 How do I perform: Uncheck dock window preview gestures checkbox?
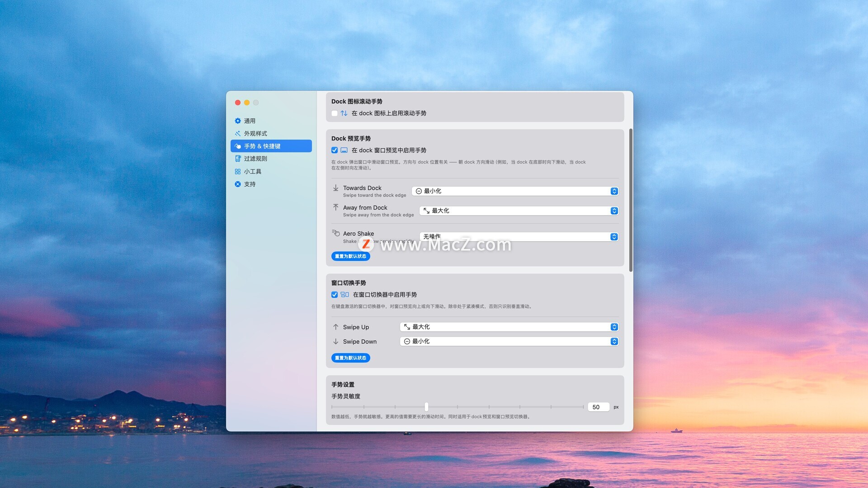click(335, 150)
